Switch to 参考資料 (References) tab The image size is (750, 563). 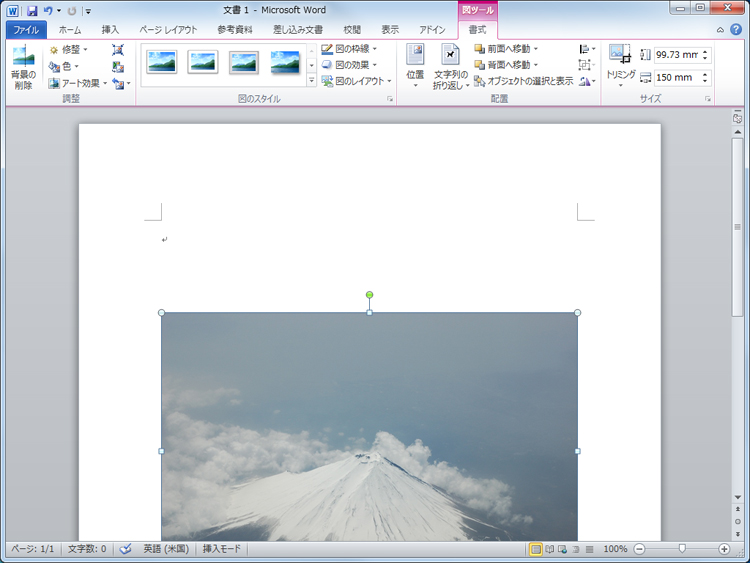pos(235,30)
